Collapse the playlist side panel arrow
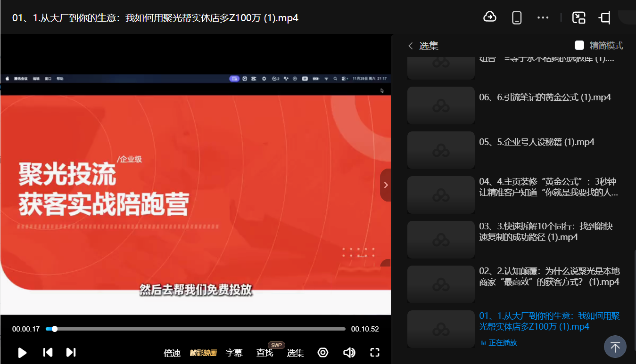This screenshot has width=636, height=364. click(386, 185)
